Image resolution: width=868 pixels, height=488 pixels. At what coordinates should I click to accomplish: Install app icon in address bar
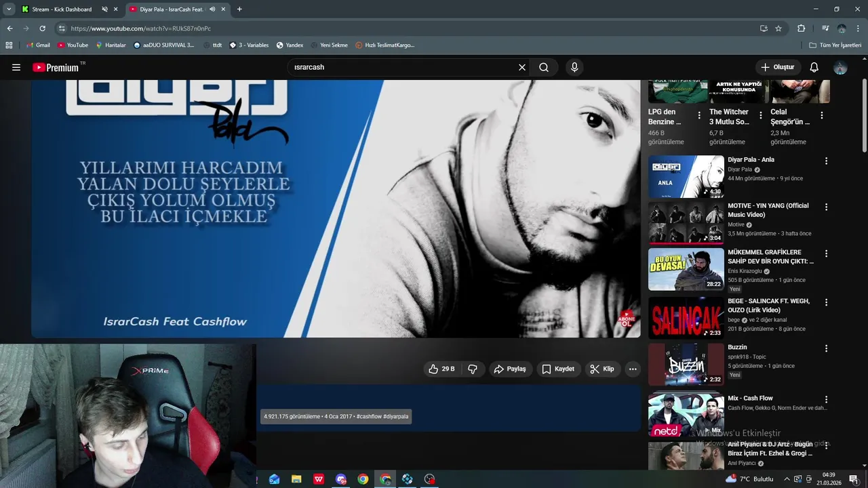click(764, 28)
